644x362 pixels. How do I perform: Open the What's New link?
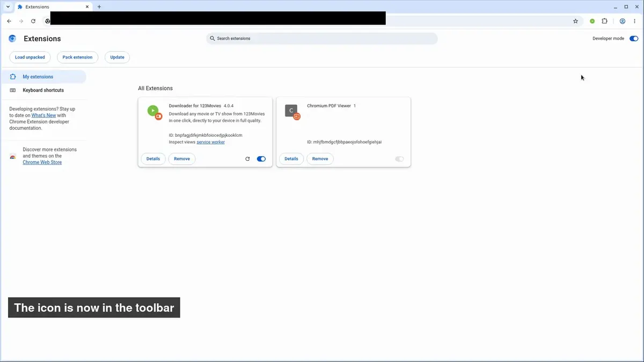pyautogui.click(x=43, y=115)
